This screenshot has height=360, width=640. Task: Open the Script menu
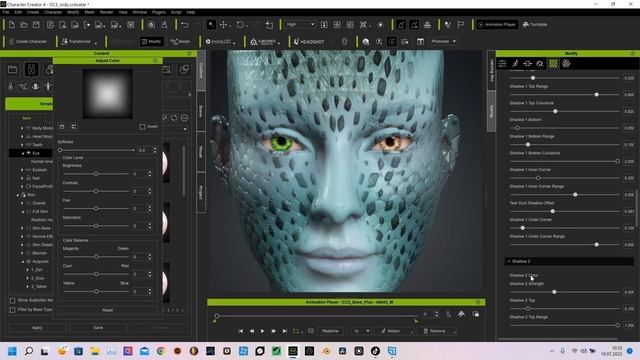176,12
